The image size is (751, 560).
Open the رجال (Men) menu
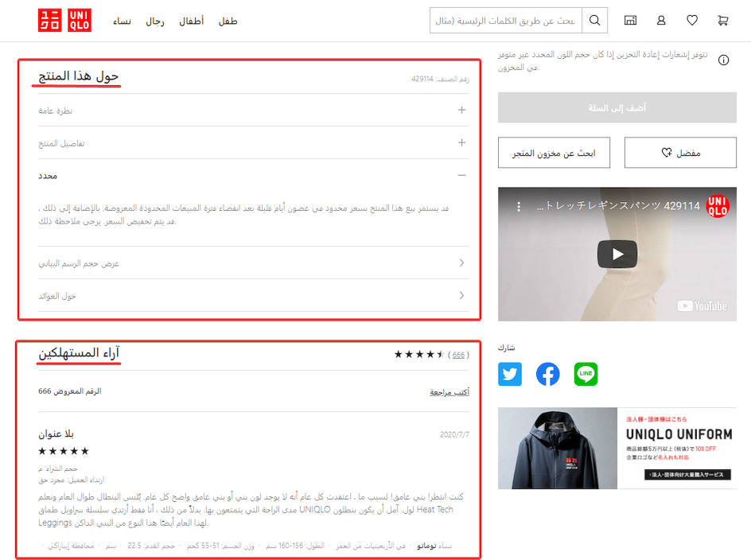154,21
